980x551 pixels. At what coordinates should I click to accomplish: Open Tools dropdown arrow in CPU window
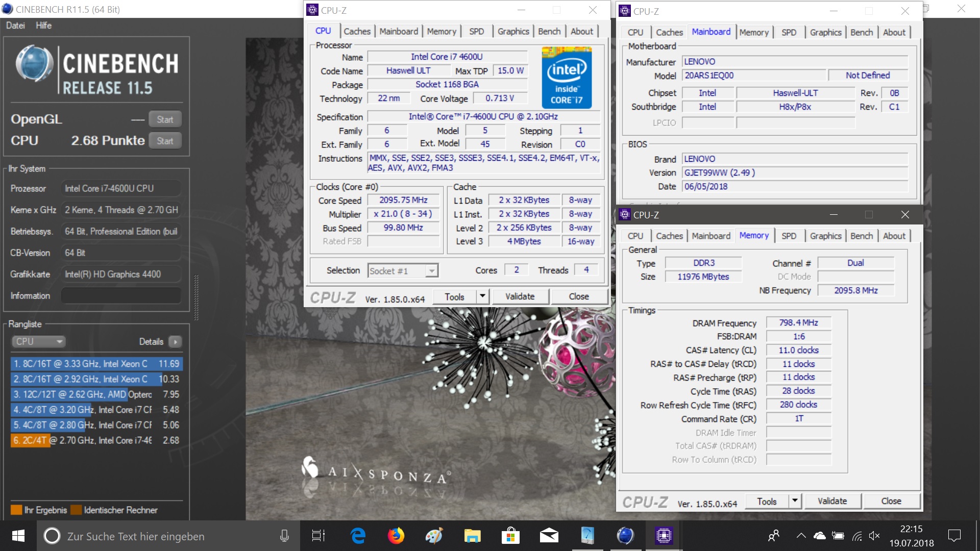[482, 296]
